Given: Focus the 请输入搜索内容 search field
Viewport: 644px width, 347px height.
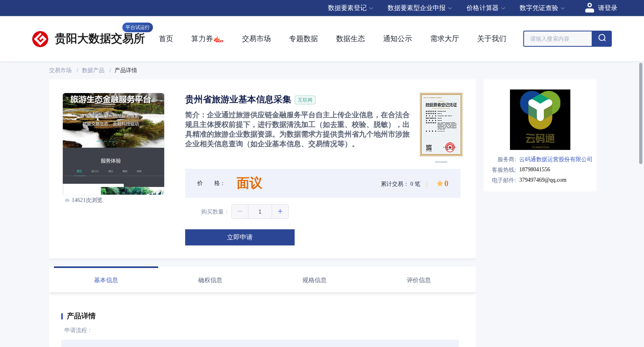Looking at the screenshot, I should 558,39.
